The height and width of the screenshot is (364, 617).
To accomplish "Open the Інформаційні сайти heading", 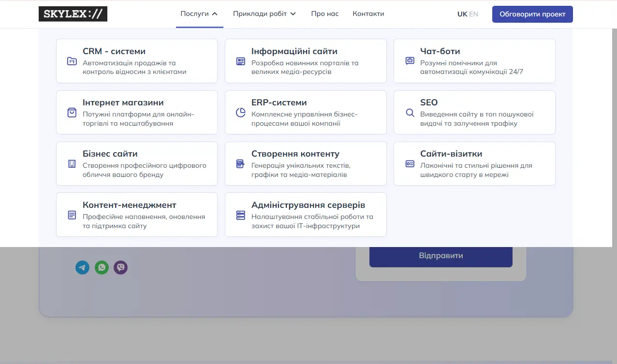I will pyautogui.click(x=294, y=51).
